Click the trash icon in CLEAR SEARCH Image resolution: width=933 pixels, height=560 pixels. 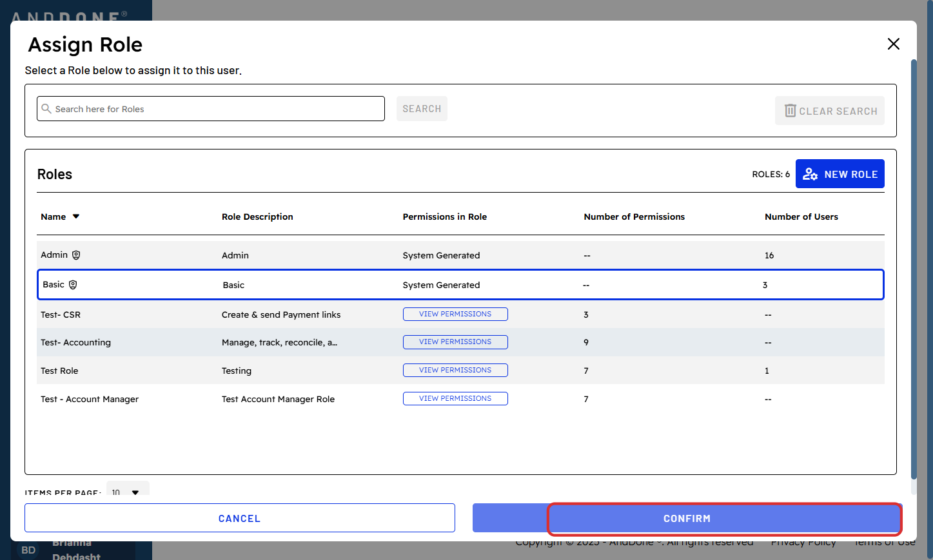pyautogui.click(x=790, y=111)
